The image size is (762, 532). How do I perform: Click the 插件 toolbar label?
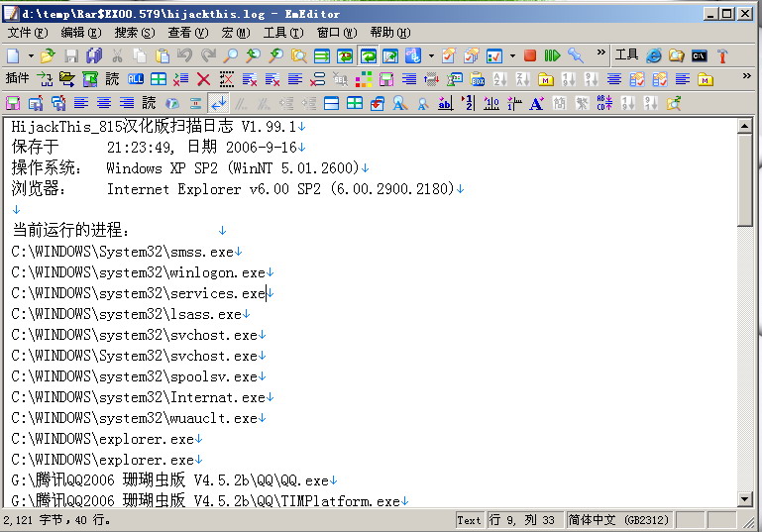17,78
